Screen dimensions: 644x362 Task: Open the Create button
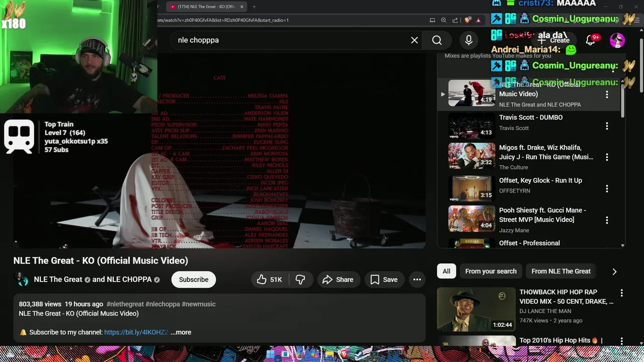click(x=554, y=40)
